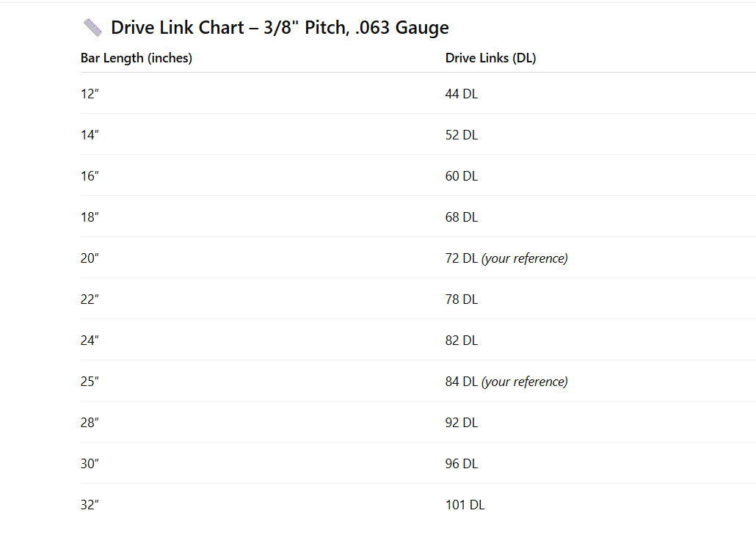Click the 14″ bar length row
This screenshot has height=535, width=756.
[90, 135]
